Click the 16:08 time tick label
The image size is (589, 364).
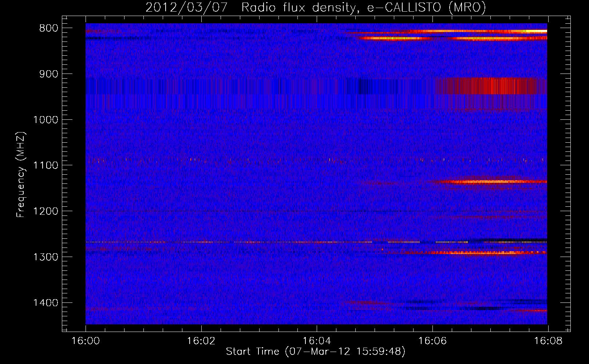548,341
